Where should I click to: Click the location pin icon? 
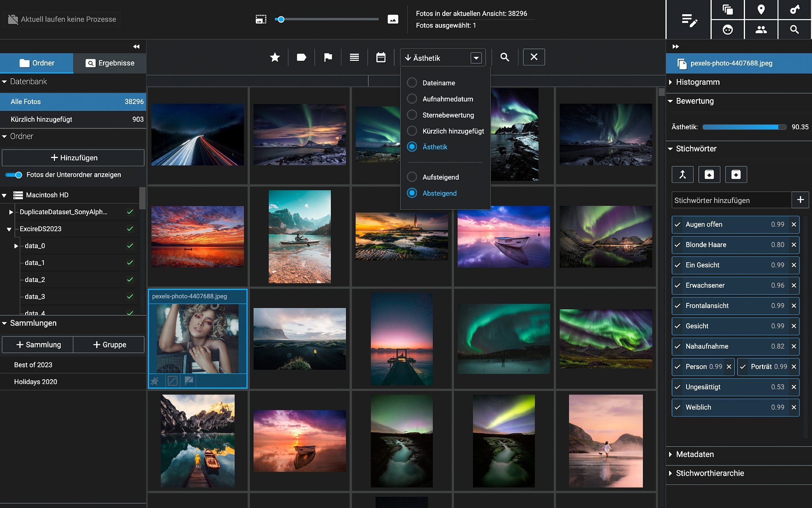pyautogui.click(x=761, y=9)
